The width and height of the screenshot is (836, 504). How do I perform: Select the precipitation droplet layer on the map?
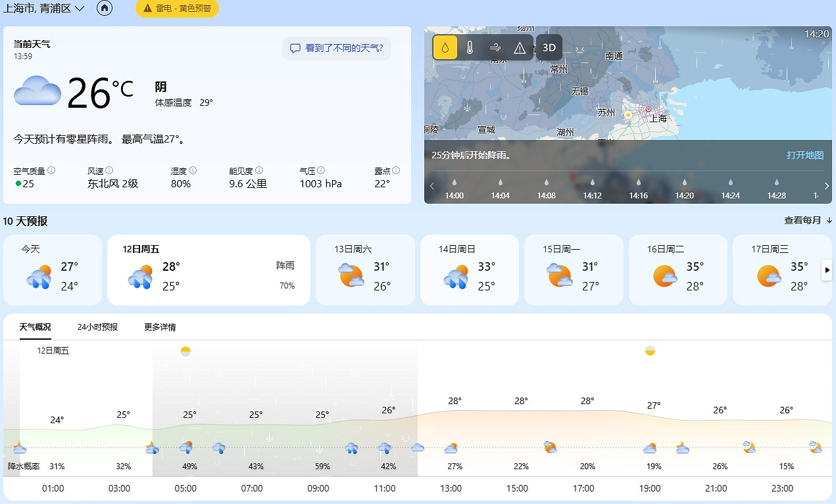tap(444, 47)
